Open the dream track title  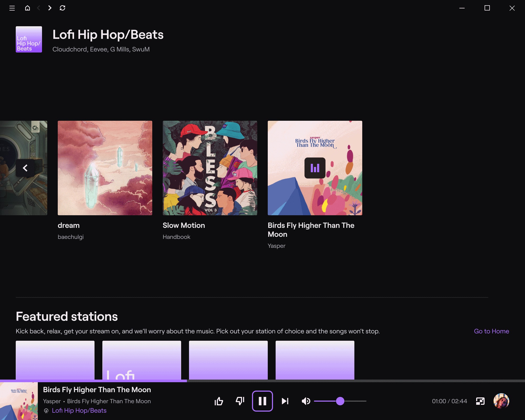coord(69,225)
